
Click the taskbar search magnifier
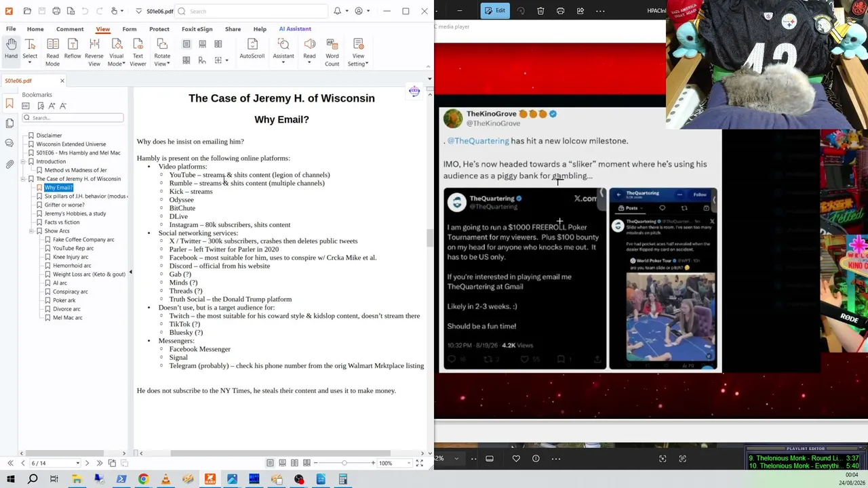pyautogui.click(x=33, y=480)
